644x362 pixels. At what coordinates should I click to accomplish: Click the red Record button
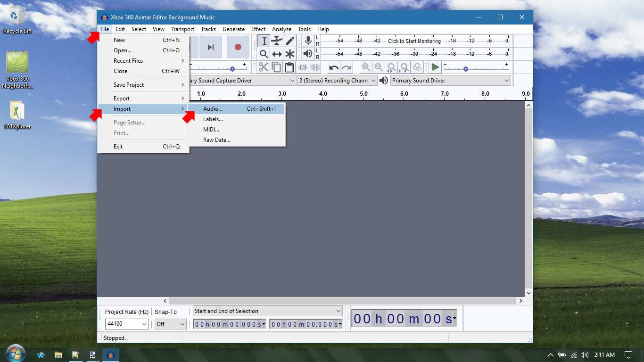[238, 47]
